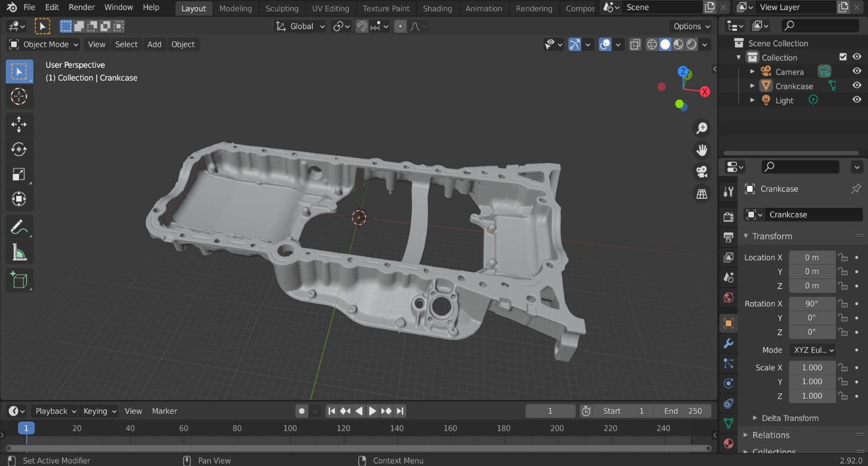Choose the Add Cube tool

(19, 280)
